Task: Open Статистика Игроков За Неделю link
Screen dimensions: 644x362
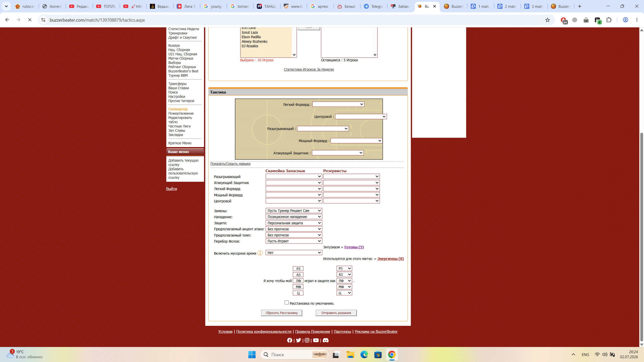Action: click(x=309, y=69)
